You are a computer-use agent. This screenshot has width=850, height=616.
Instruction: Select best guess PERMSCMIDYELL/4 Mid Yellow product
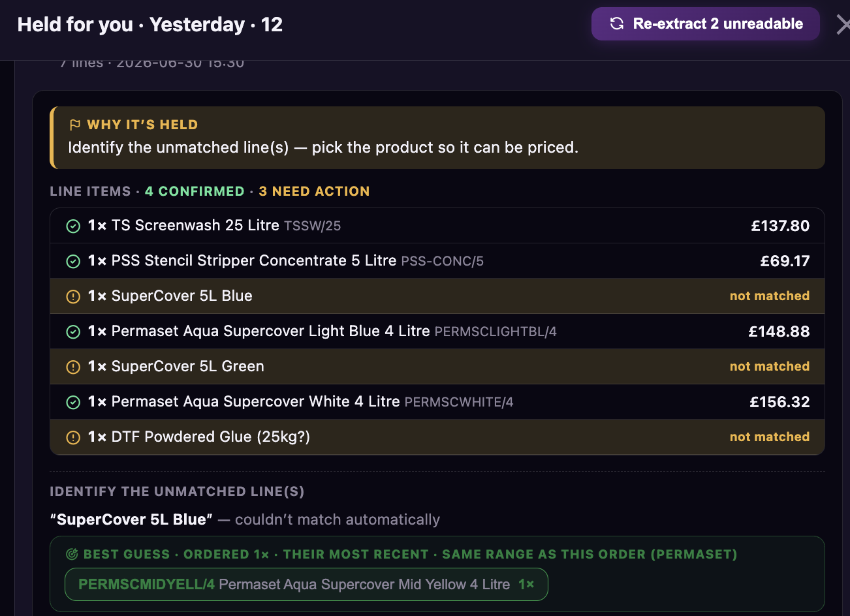[x=306, y=584]
